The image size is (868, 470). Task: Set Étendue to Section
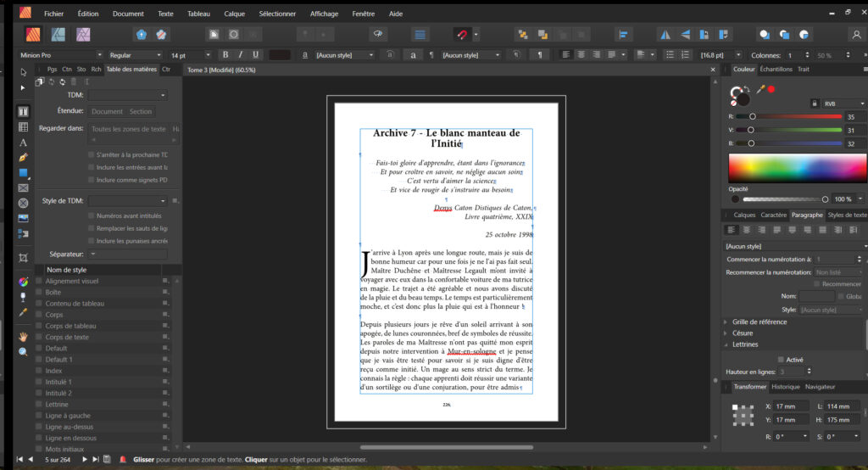[x=141, y=111]
